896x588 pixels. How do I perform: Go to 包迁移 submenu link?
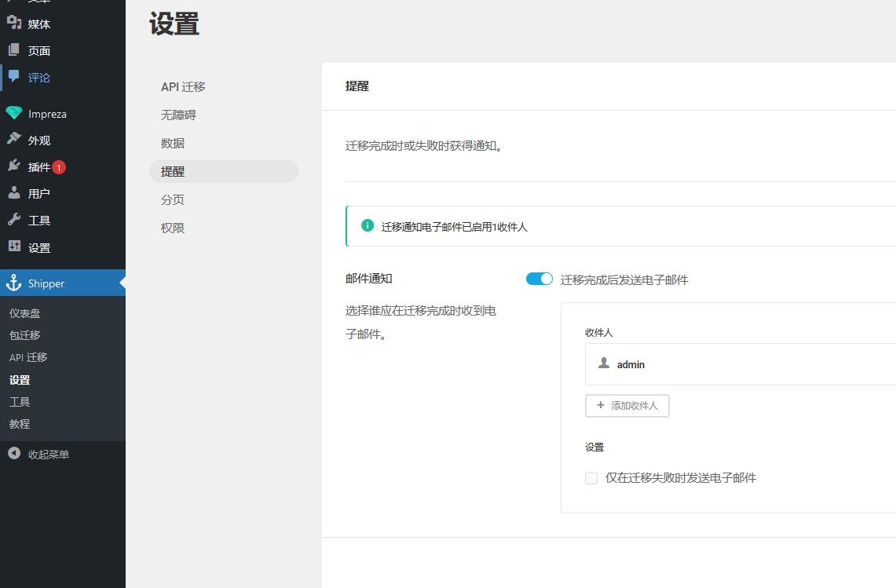(25, 335)
